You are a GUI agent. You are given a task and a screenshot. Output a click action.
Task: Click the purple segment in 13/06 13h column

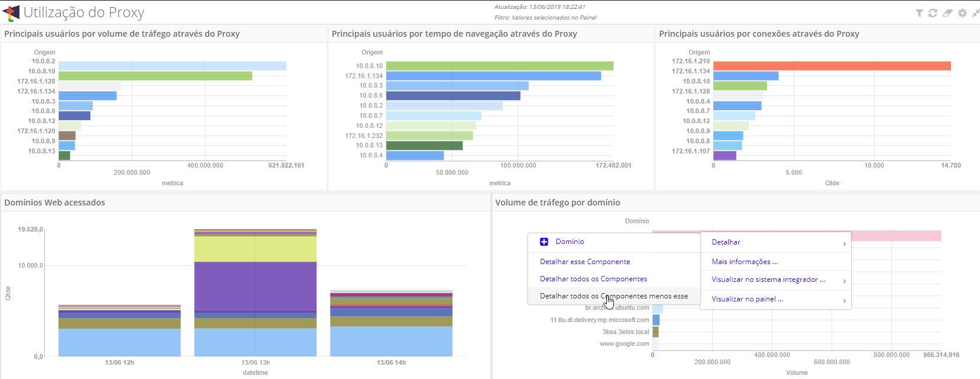pyautogui.click(x=255, y=286)
